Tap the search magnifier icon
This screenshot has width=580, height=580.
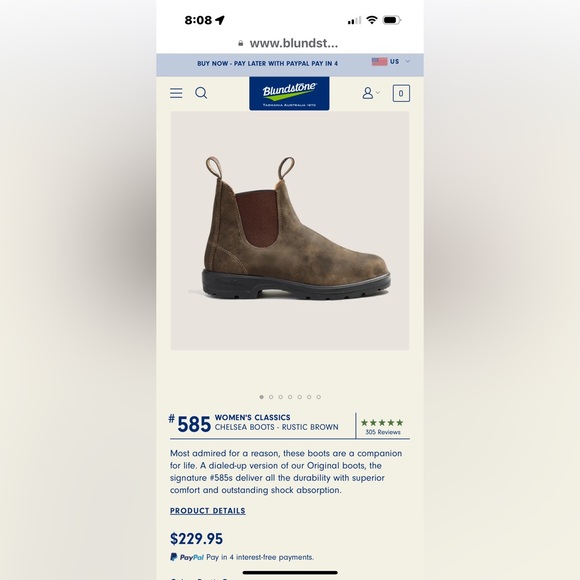(201, 93)
